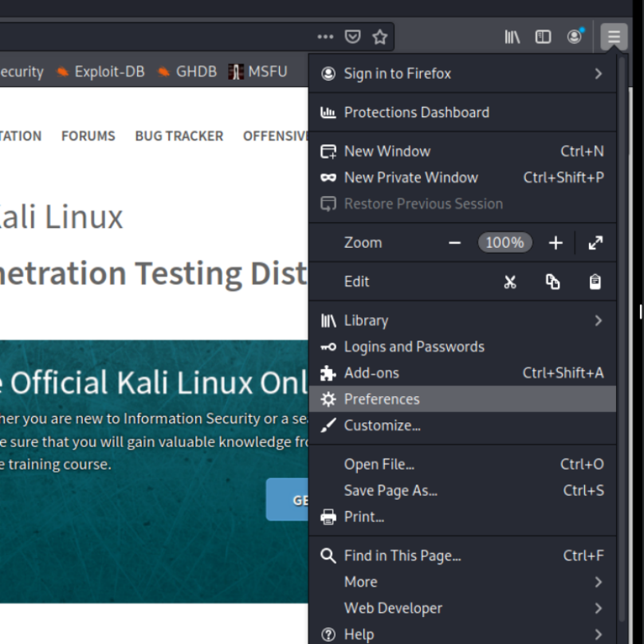
Task: Bookmark this page with the star icon
Action: [380, 37]
